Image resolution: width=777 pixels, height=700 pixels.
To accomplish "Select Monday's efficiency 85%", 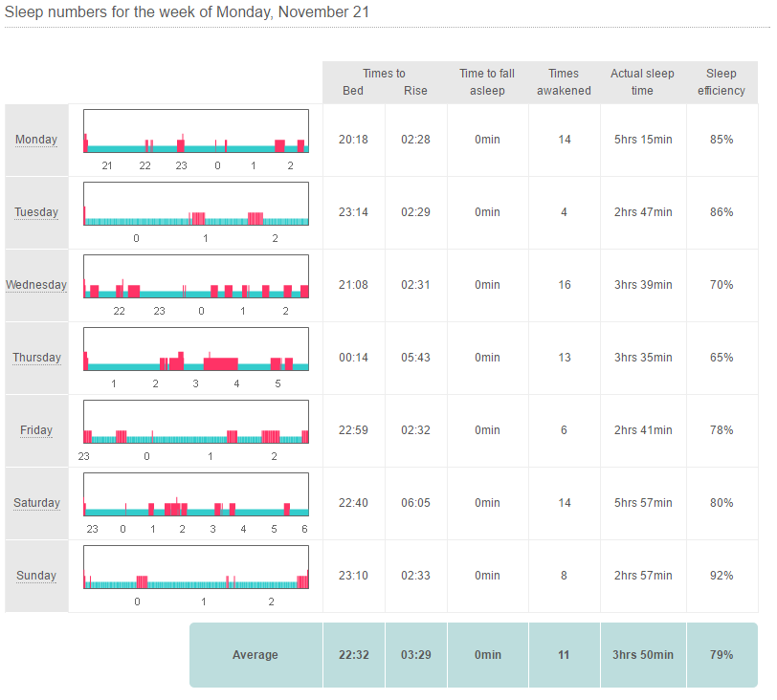I will coord(721,140).
